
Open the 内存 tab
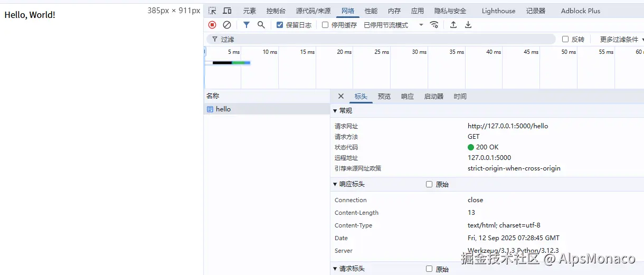tap(394, 11)
